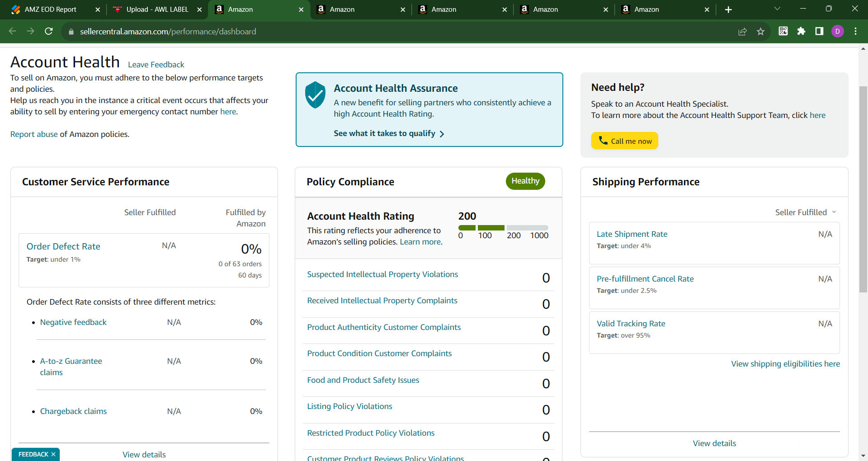The width and height of the screenshot is (868, 461).
Task: Open Product Condition Customer Complaints
Action: point(379,353)
